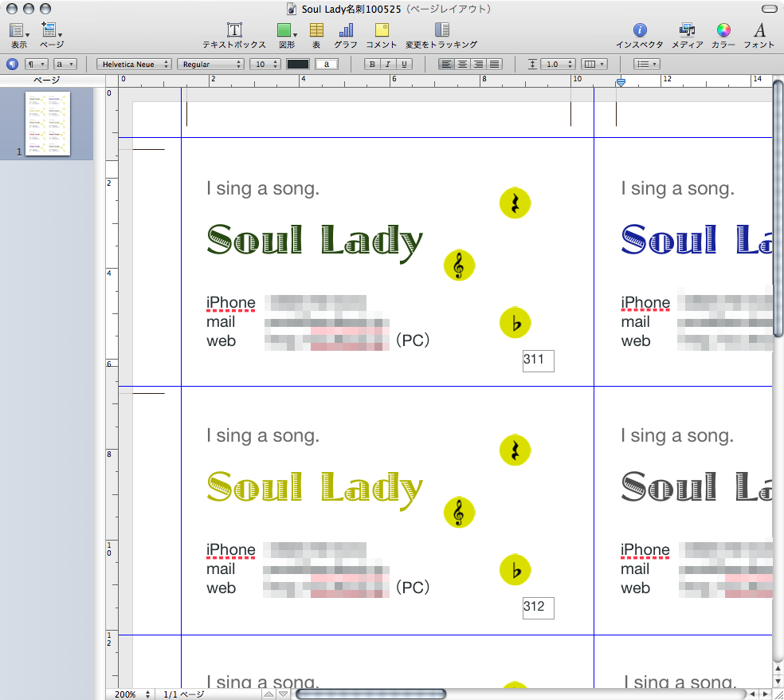Toggle italic with the I button
The height and width of the screenshot is (700, 784).
click(388, 64)
